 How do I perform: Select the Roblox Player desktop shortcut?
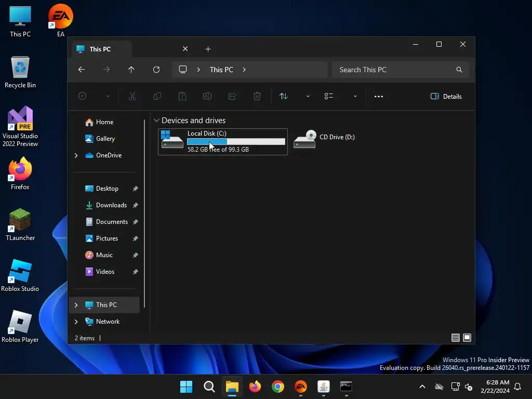coord(20,326)
